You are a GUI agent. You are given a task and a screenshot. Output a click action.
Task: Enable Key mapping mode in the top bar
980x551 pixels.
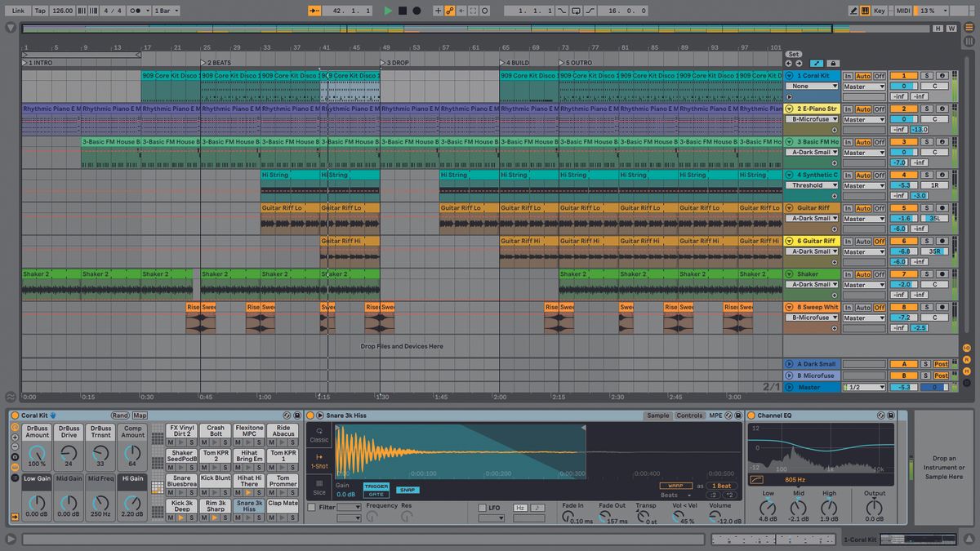pos(880,10)
